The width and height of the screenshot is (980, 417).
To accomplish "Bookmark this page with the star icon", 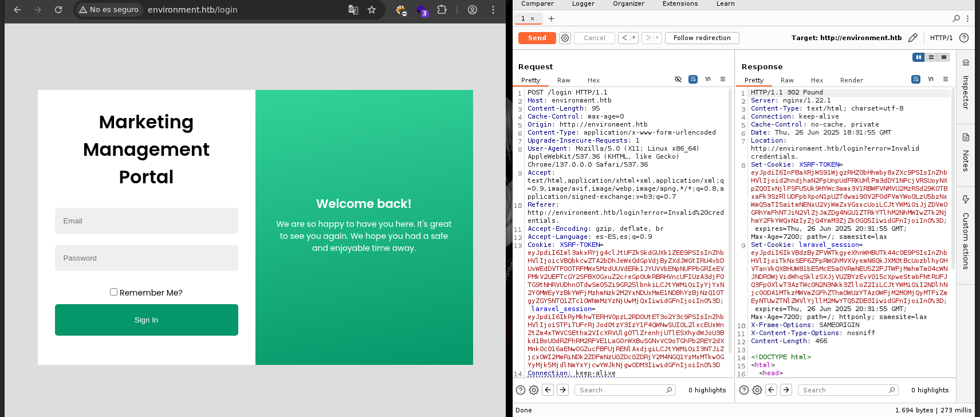I will click(x=372, y=10).
